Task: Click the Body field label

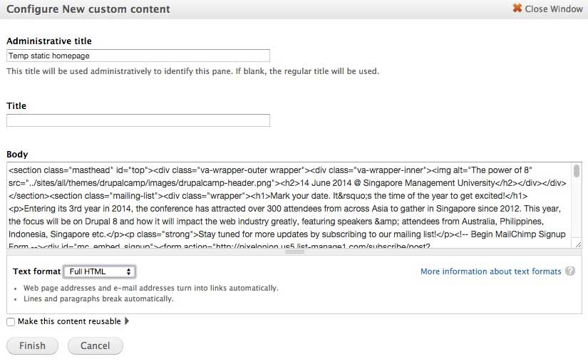Action: point(17,155)
